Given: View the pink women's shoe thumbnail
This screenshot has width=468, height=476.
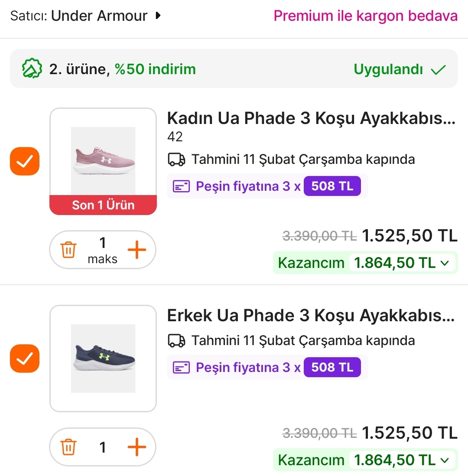Looking at the screenshot, I should pos(103,157).
